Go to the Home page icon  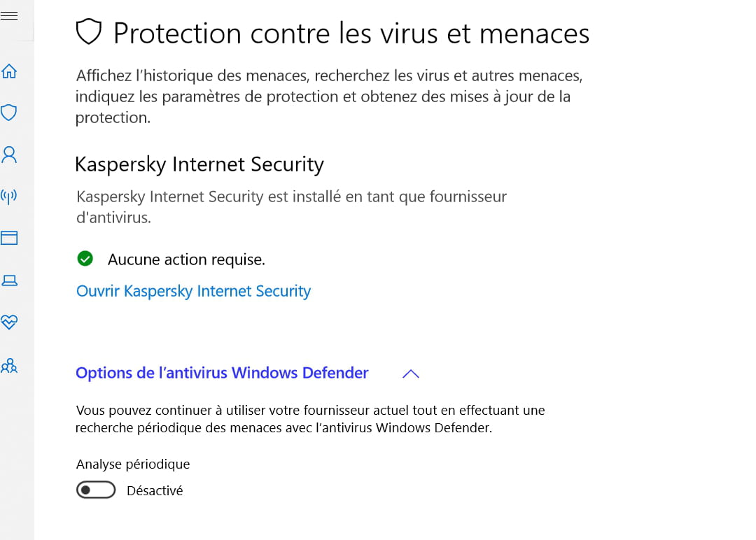(x=9, y=71)
